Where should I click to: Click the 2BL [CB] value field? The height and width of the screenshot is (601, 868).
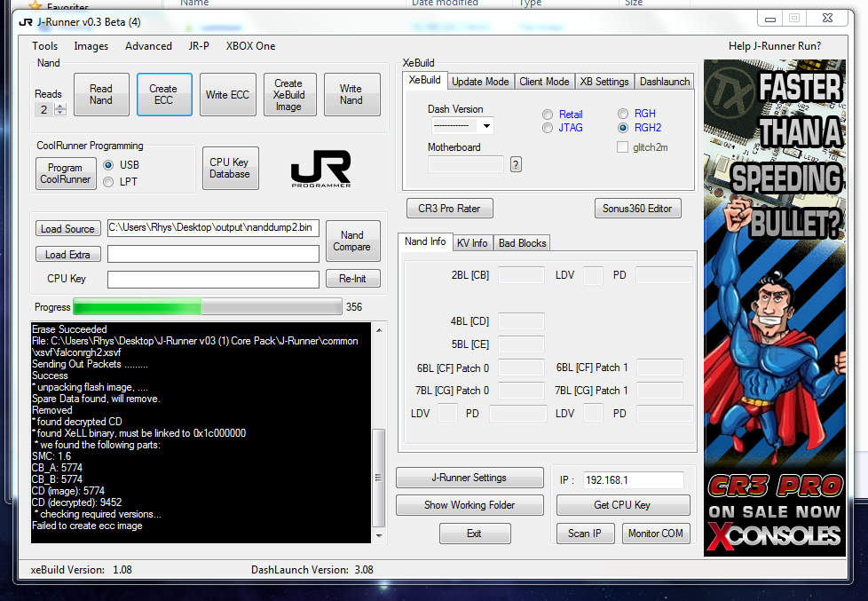pyautogui.click(x=521, y=275)
